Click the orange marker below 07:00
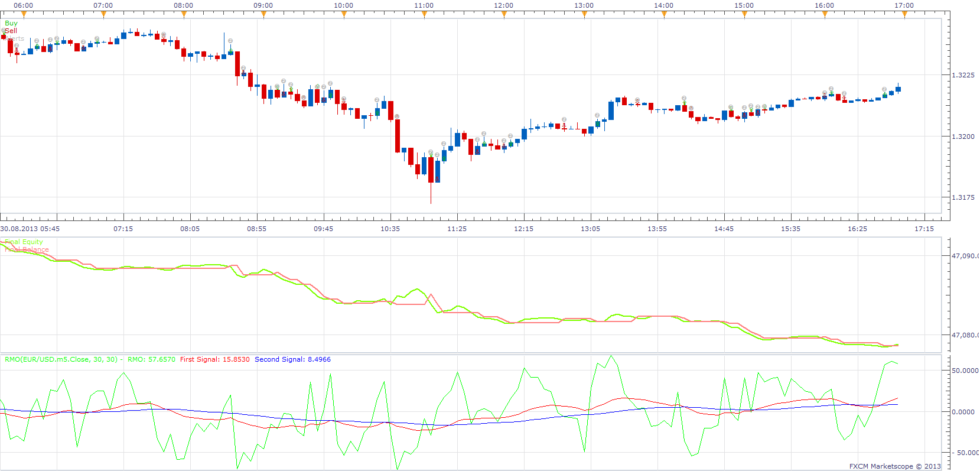This screenshot has width=980, height=471. click(x=103, y=14)
